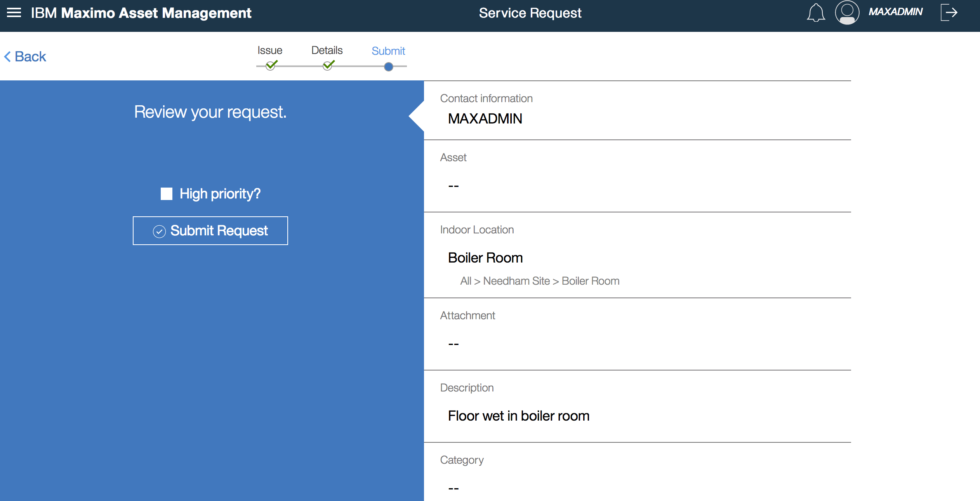Image resolution: width=980 pixels, height=501 pixels.
Task: Go back using the Back link
Action: [25, 57]
